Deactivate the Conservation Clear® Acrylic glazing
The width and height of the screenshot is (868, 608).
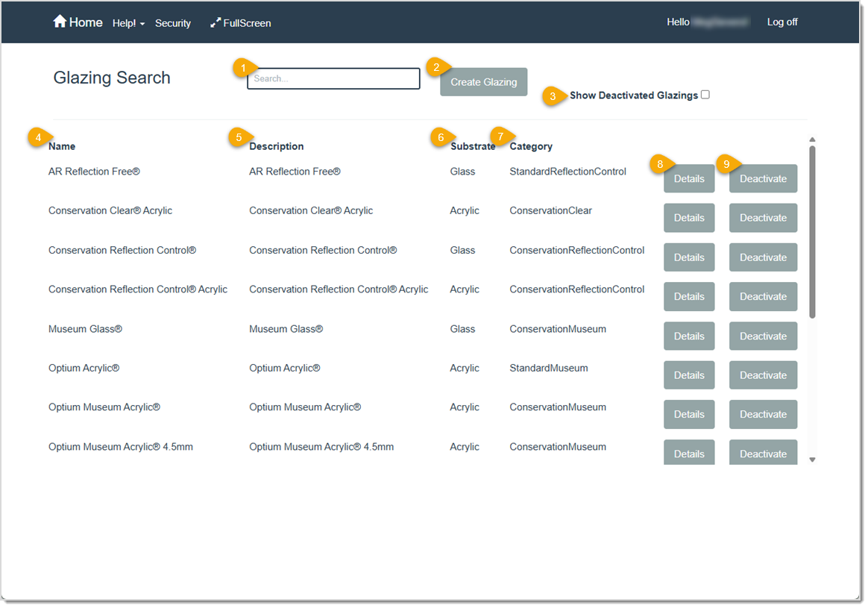pyautogui.click(x=763, y=217)
